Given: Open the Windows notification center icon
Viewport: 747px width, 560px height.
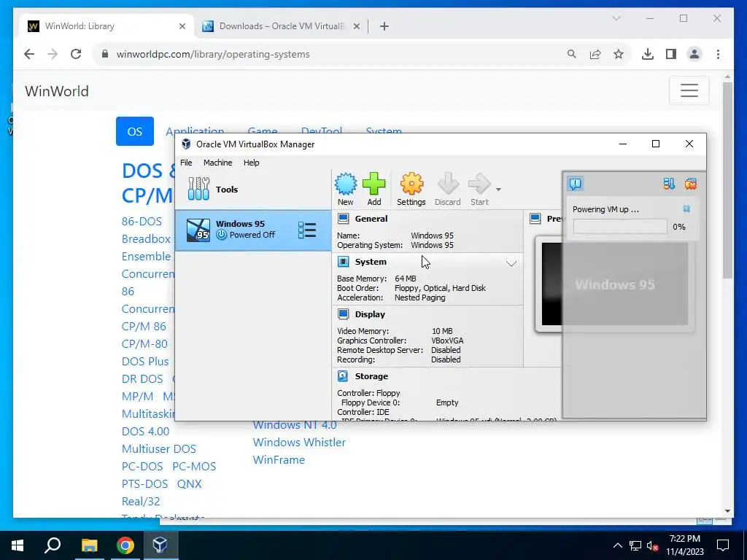Looking at the screenshot, I should tap(723, 545).
